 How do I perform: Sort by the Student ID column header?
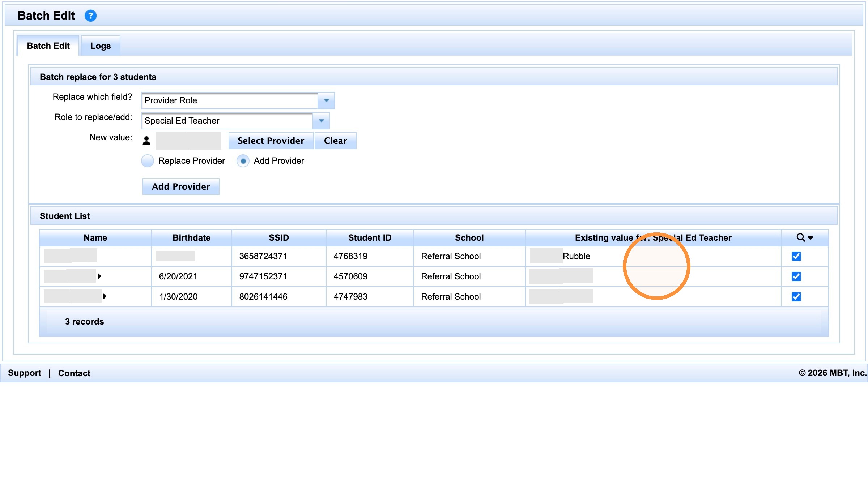370,237
